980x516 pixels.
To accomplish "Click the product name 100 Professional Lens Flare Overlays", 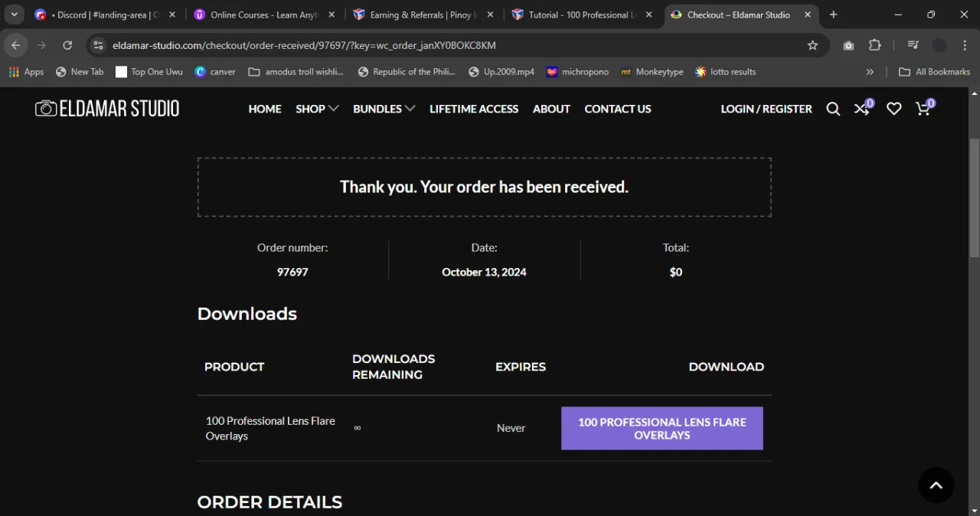I will tap(270, 428).
